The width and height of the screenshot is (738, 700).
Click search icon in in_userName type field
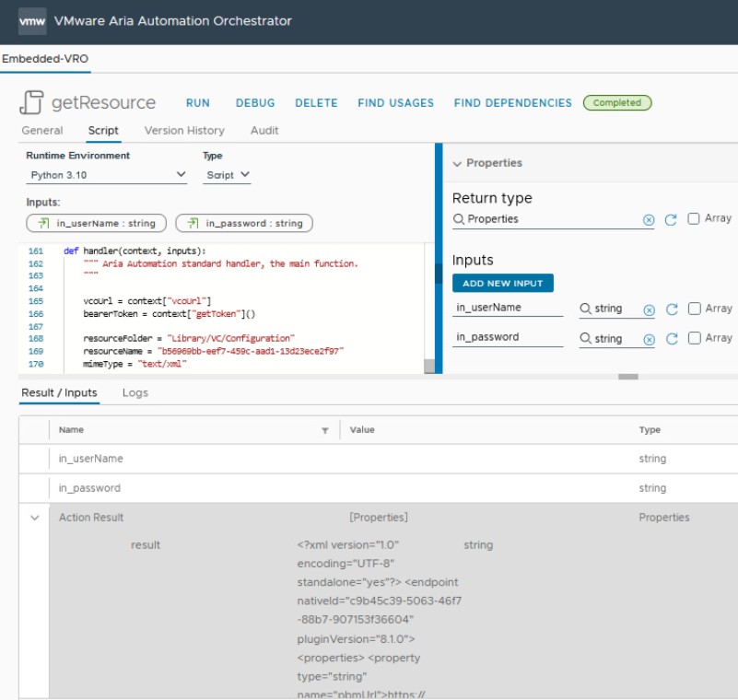585,309
